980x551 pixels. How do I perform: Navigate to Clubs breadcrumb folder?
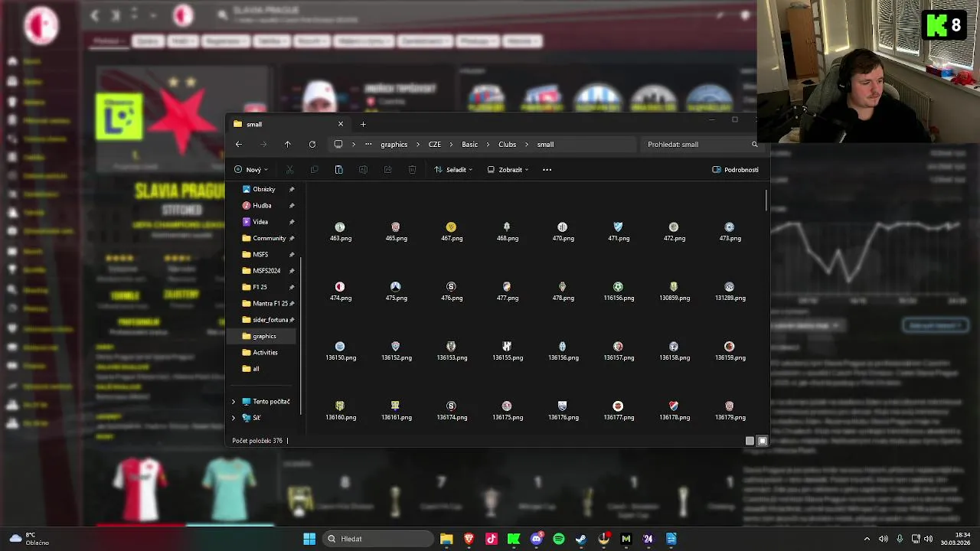507,144
